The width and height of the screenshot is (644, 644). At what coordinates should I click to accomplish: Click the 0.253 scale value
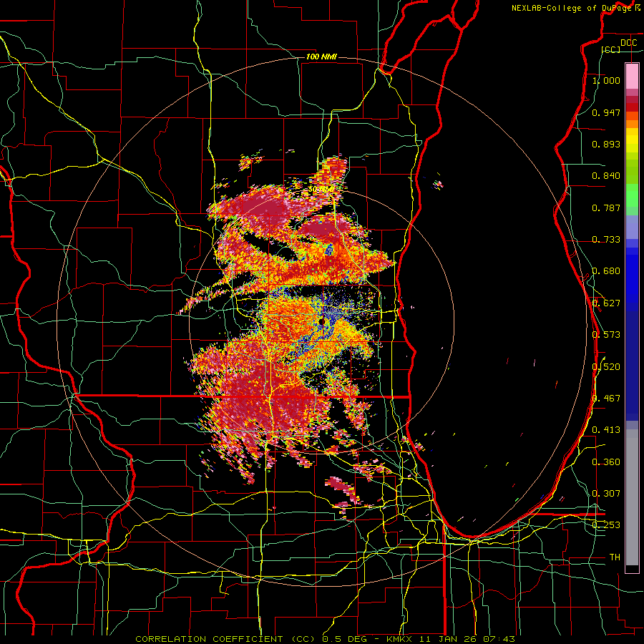pos(606,525)
